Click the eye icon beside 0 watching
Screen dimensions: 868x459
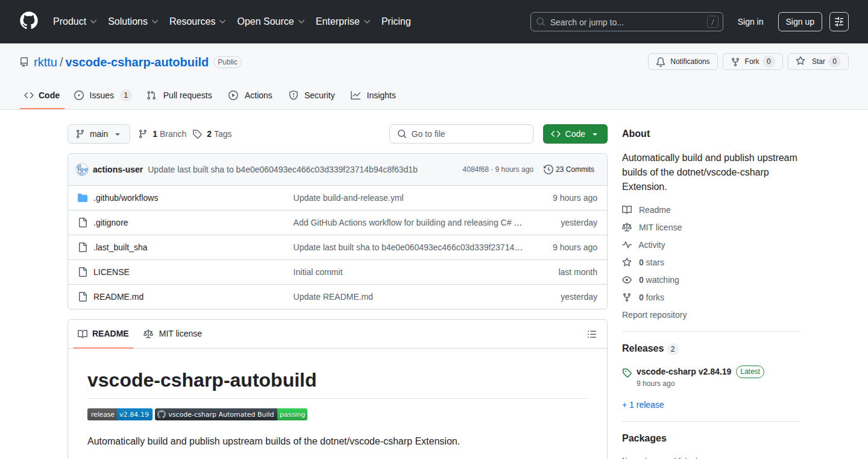pos(627,280)
